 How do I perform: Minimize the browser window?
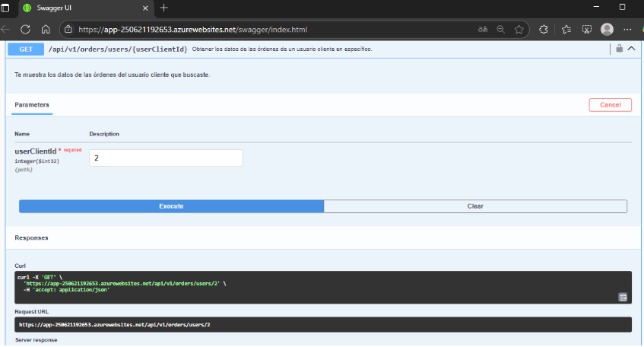pos(596,7)
